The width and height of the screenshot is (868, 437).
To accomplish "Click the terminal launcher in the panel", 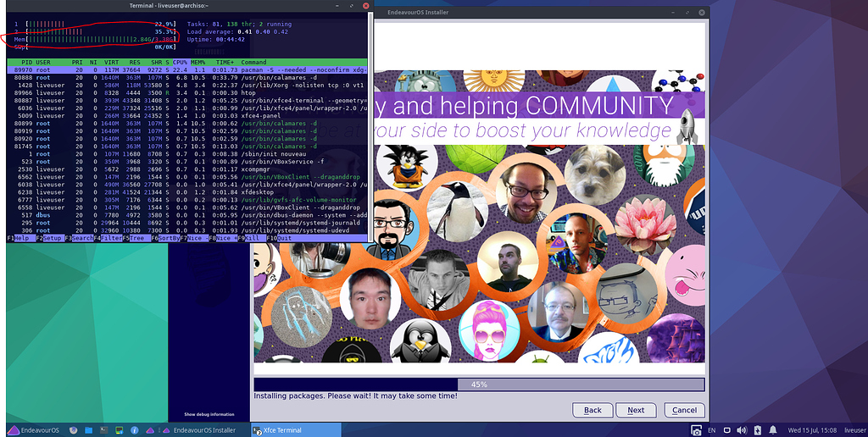I will click(x=104, y=430).
